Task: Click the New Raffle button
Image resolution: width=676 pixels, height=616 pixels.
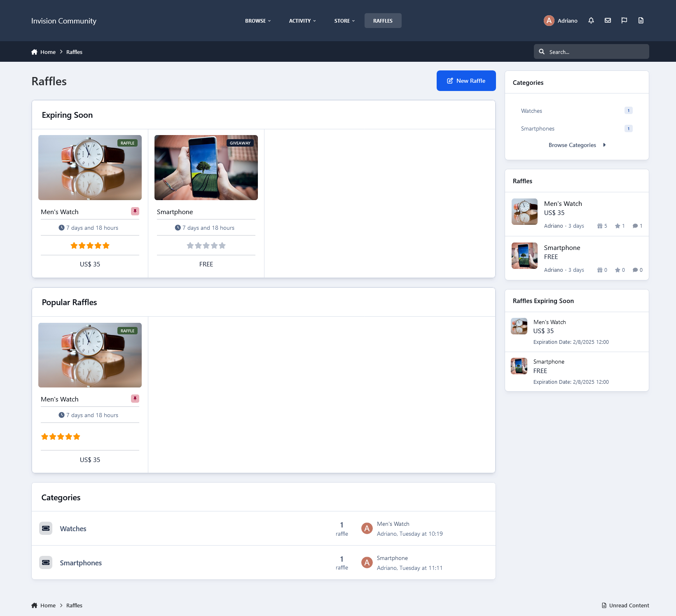Action: tap(466, 81)
